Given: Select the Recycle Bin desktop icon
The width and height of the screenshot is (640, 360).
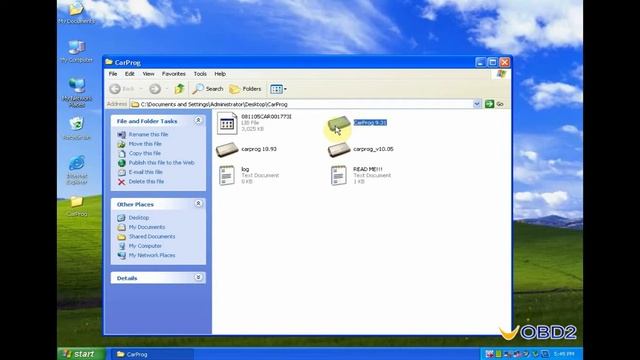Looking at the screenshot, I should pos(76,128).
